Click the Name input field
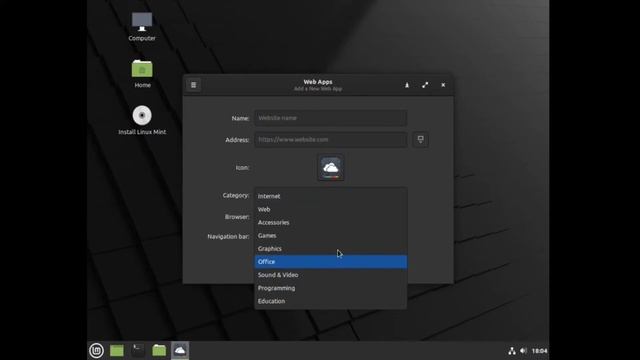Screen dimensions: 640x360 [x=331, y=118]
